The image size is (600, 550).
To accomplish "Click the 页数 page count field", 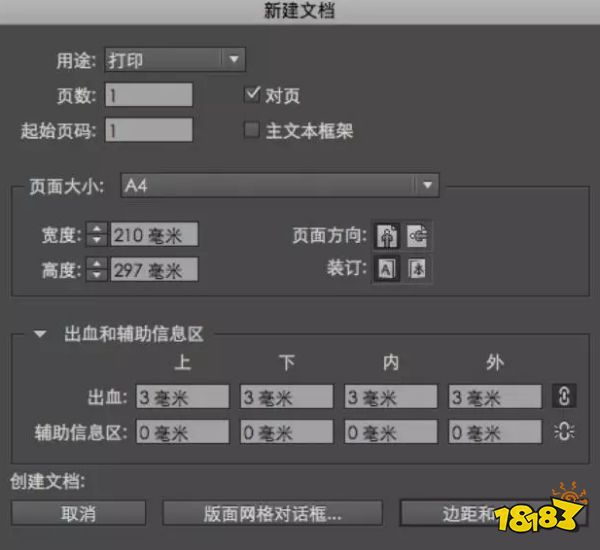I will tap(149, 95).
